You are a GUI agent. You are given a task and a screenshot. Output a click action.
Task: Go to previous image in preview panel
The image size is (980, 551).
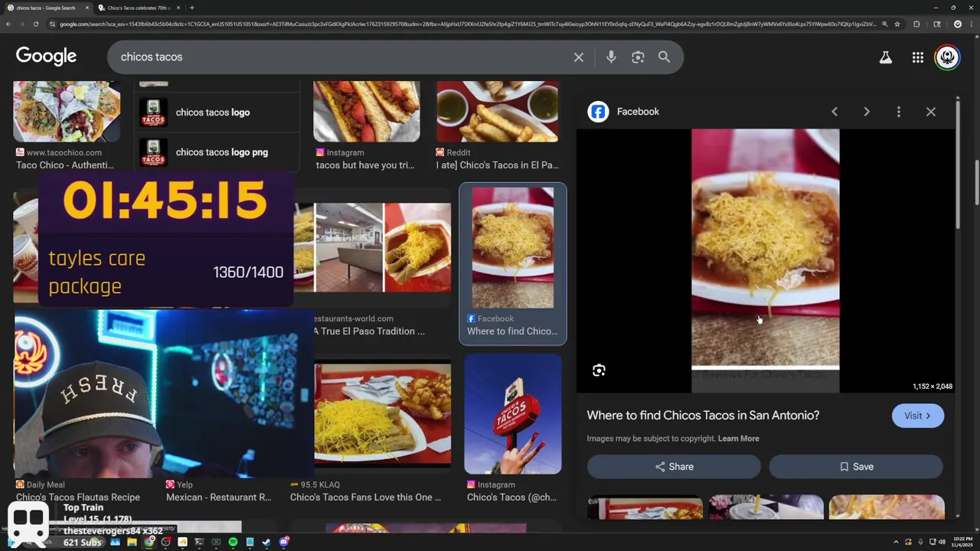click(835, 112)
